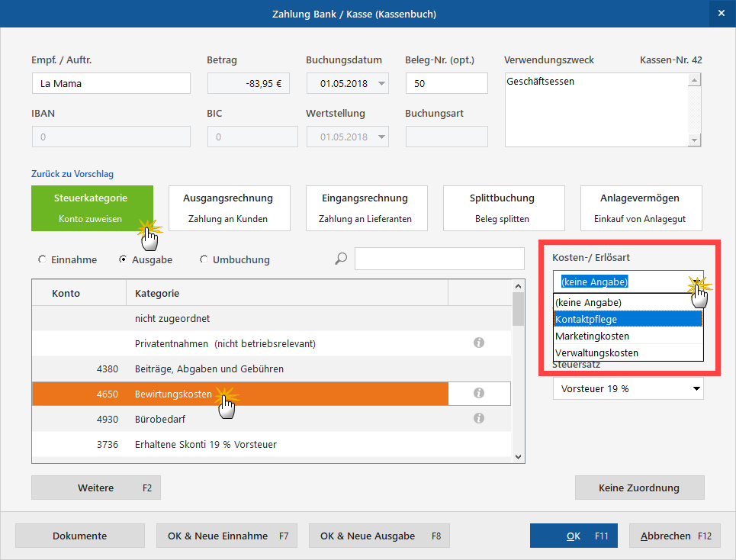Choose Kontaktpflege in the dropdown list
This screenshot has width=736, height=560.
click(628, 319)
